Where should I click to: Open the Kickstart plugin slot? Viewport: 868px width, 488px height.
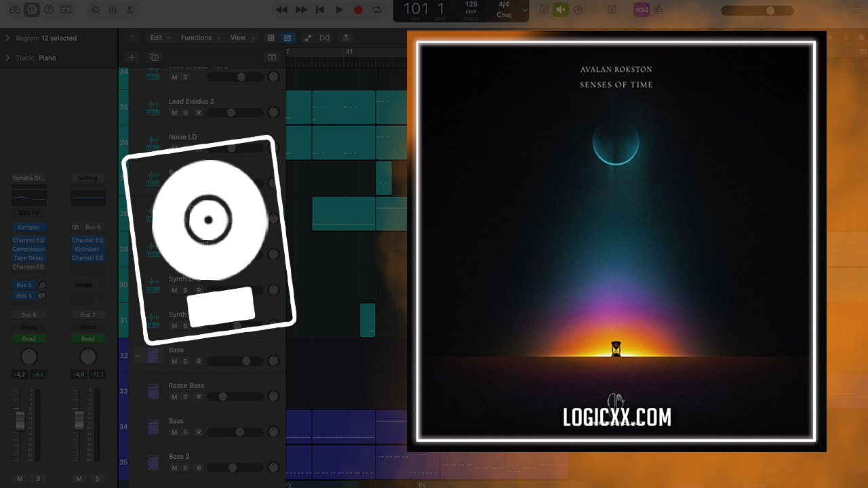point(87,249)
